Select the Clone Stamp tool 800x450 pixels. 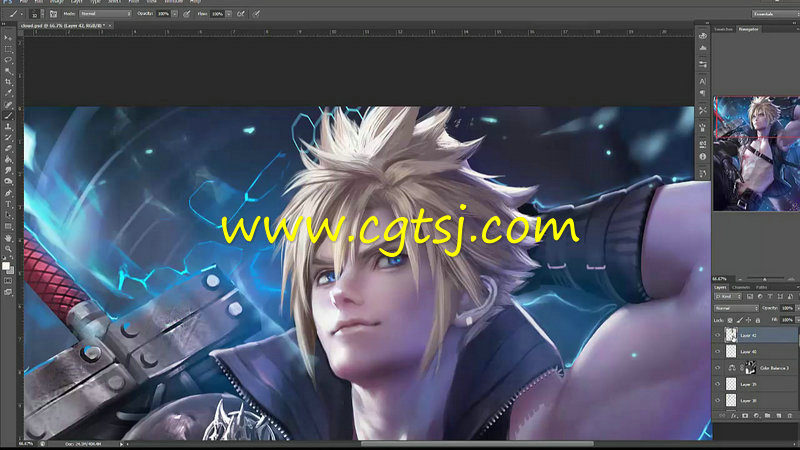(8, 127)
